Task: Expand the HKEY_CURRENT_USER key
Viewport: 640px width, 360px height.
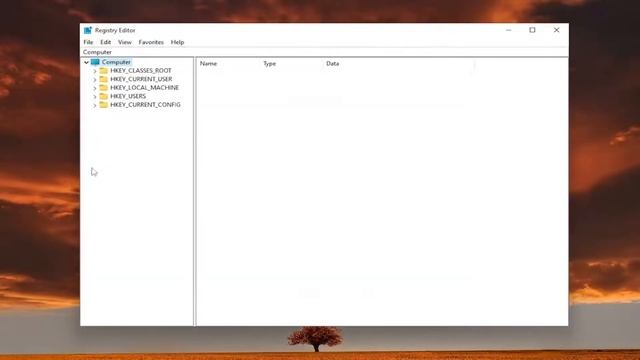Action: point(95,80)
